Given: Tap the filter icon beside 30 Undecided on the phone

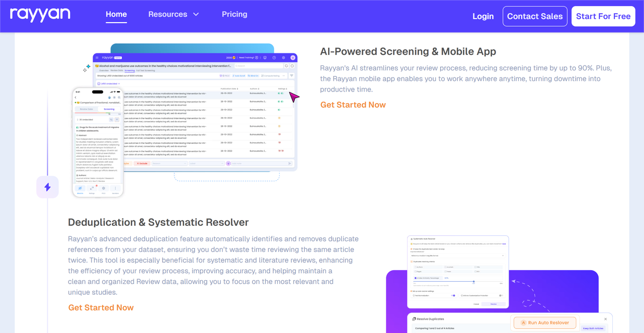Looking at the screenshot, I should point(117,120).
